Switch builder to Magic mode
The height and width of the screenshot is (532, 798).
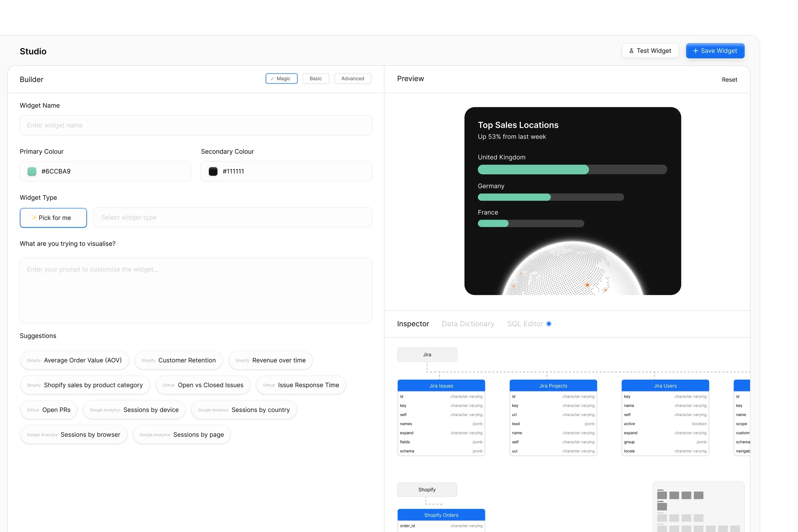281,78
